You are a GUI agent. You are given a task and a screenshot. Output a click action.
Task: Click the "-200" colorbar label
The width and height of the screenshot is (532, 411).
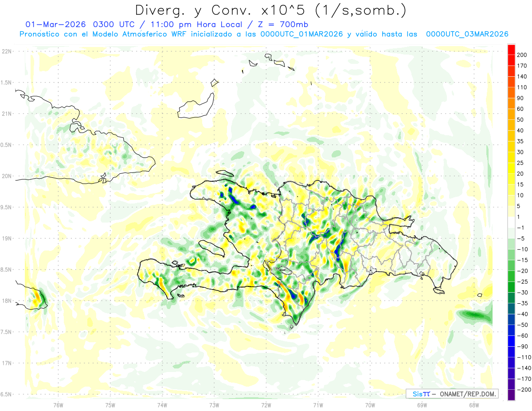pyautogui.click(x=524, y=390)
